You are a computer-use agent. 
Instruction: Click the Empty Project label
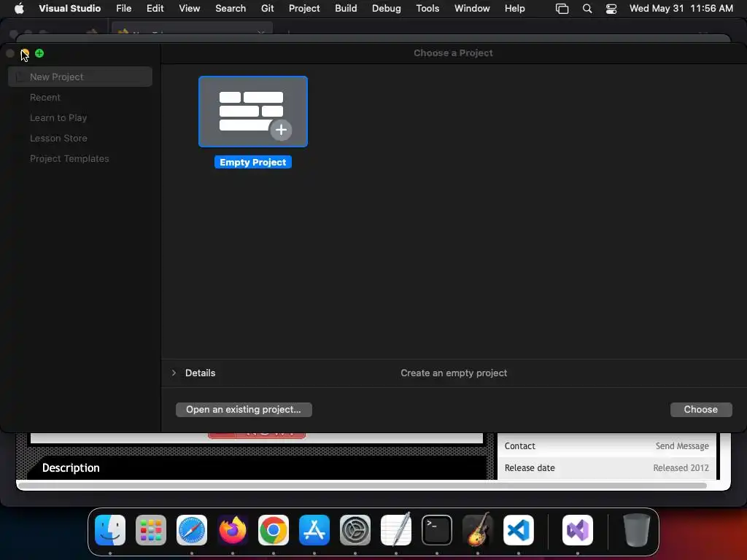tap(253, 163)
